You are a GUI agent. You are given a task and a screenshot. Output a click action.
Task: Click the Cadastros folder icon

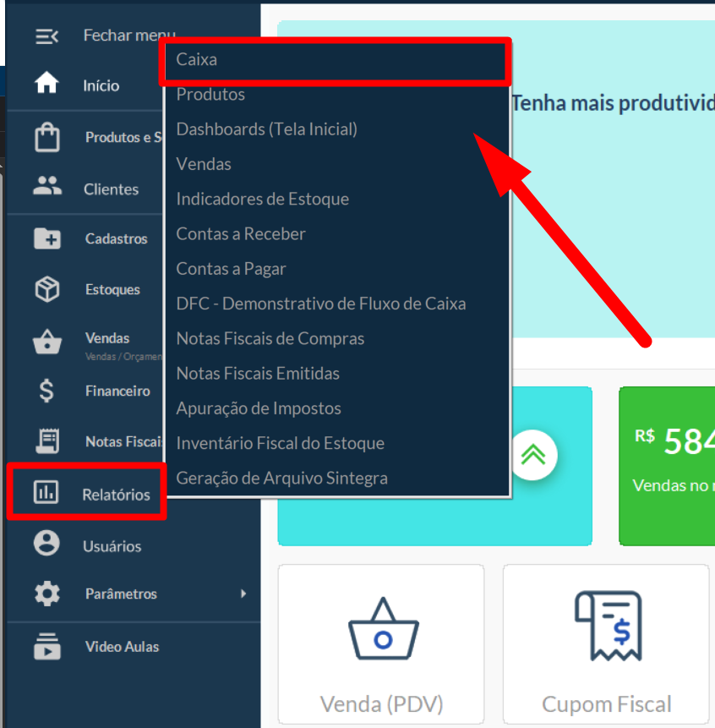click(46, 239)
